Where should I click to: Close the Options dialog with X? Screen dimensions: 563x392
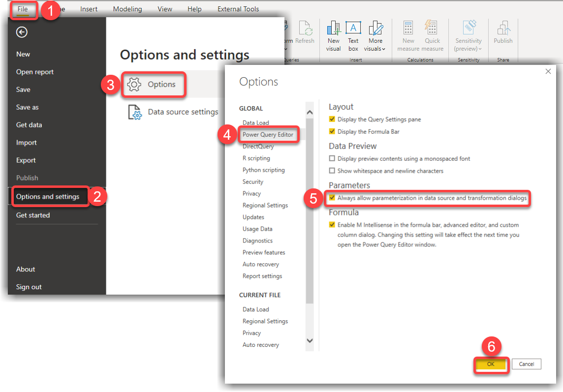click(x=548, y=71)
